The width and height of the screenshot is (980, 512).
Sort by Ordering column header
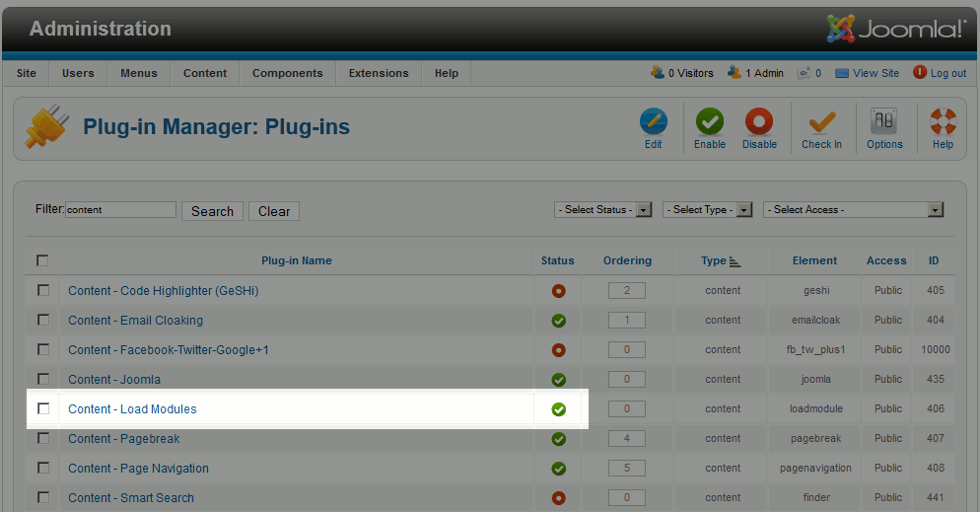tap(627, 260)
